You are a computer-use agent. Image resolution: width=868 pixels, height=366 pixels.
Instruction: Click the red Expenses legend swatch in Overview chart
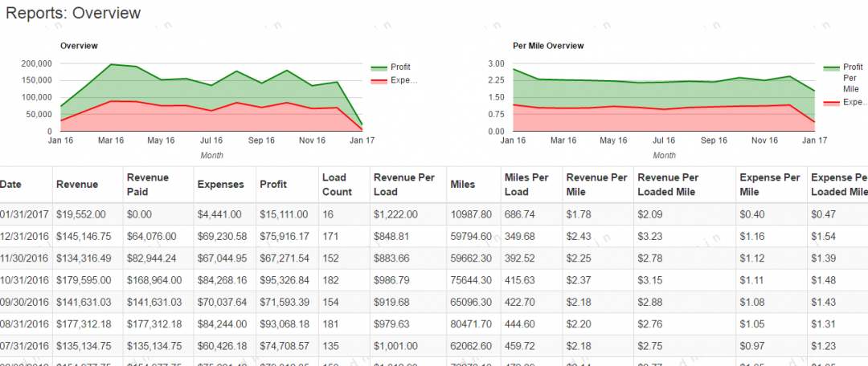(x=378, y=80)
